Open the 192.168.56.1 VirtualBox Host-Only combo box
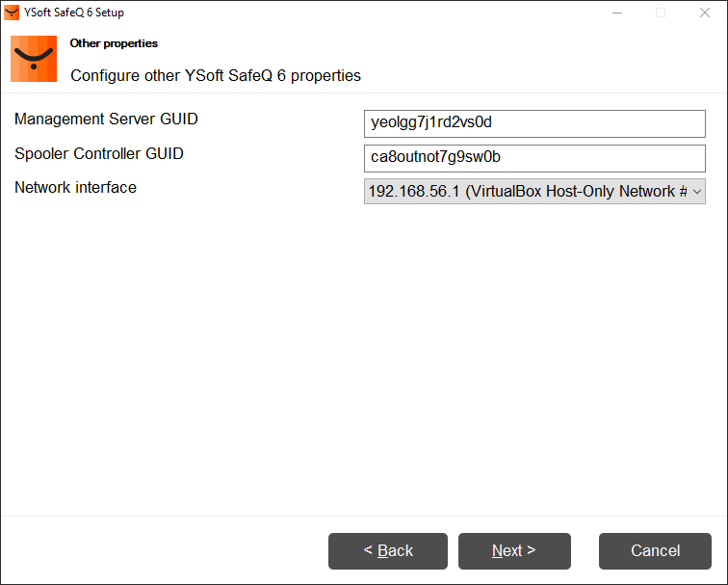 [528, 192]
